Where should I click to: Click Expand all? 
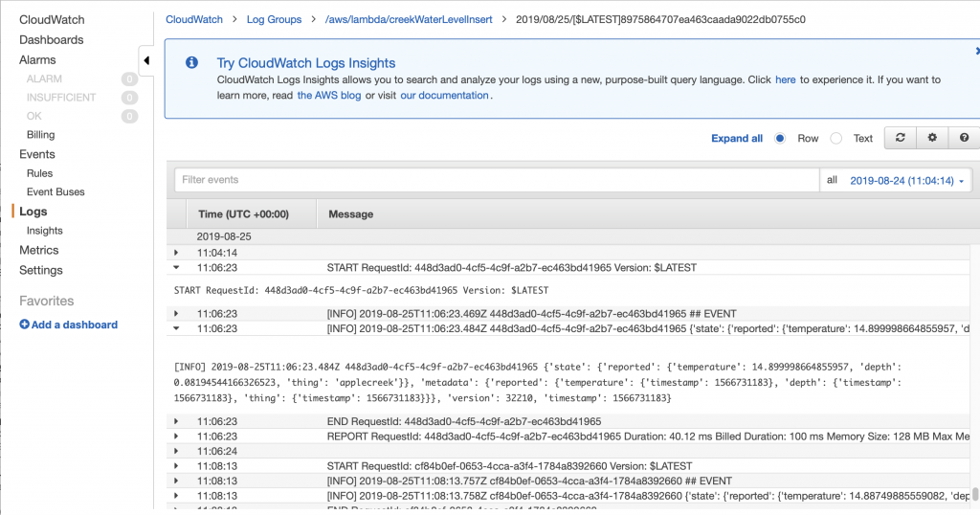pos(737,139)
